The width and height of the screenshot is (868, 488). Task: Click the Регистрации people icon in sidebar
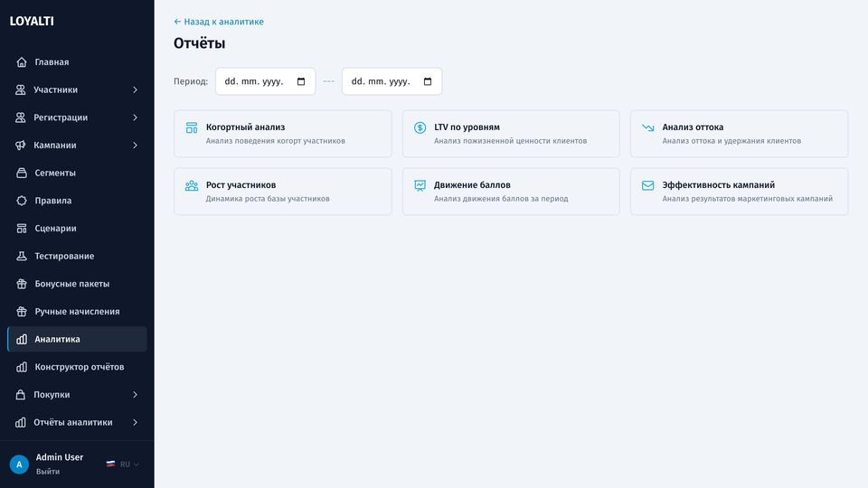tap(21, 117)
